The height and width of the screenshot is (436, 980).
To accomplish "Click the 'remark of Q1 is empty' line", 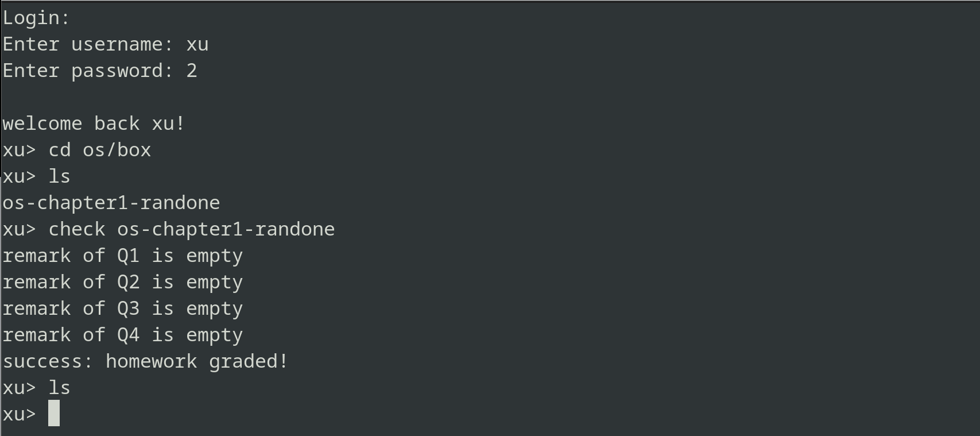I will click(123, 256).
